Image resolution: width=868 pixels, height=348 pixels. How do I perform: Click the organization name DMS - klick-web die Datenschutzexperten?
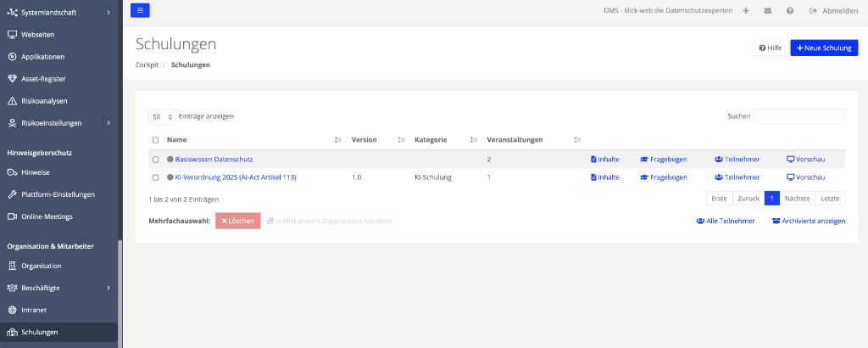(668, 10)
